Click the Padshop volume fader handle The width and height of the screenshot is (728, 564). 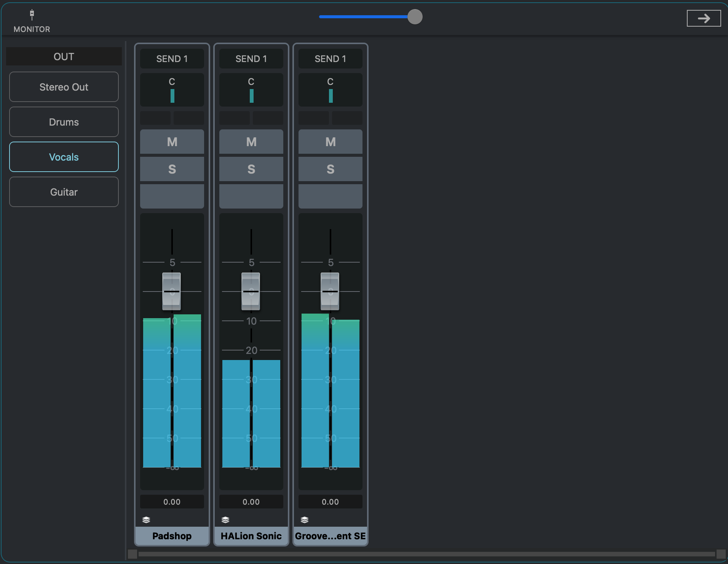[x=171, y=291]
